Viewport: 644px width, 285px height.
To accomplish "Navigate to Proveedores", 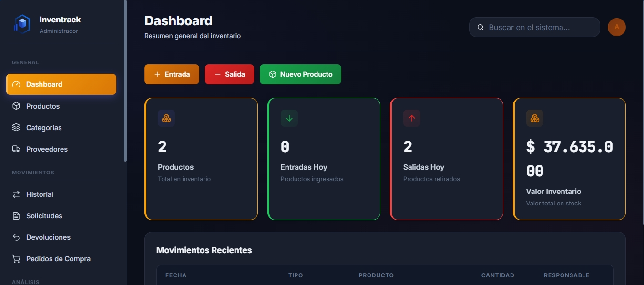I will click(x=61, y=149).
